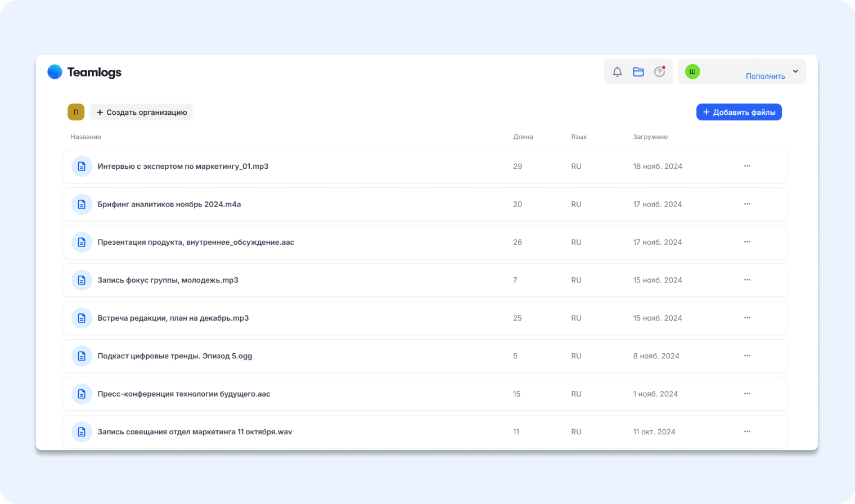Click the help question mark icon

pos(659,72)
